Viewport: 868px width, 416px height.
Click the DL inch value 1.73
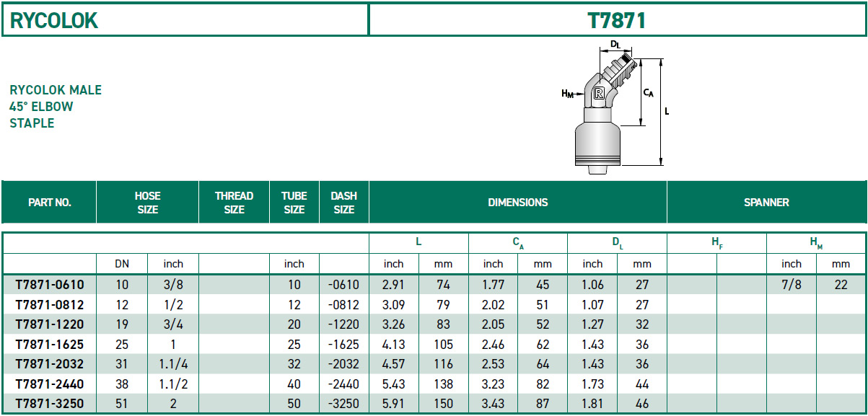592,384
